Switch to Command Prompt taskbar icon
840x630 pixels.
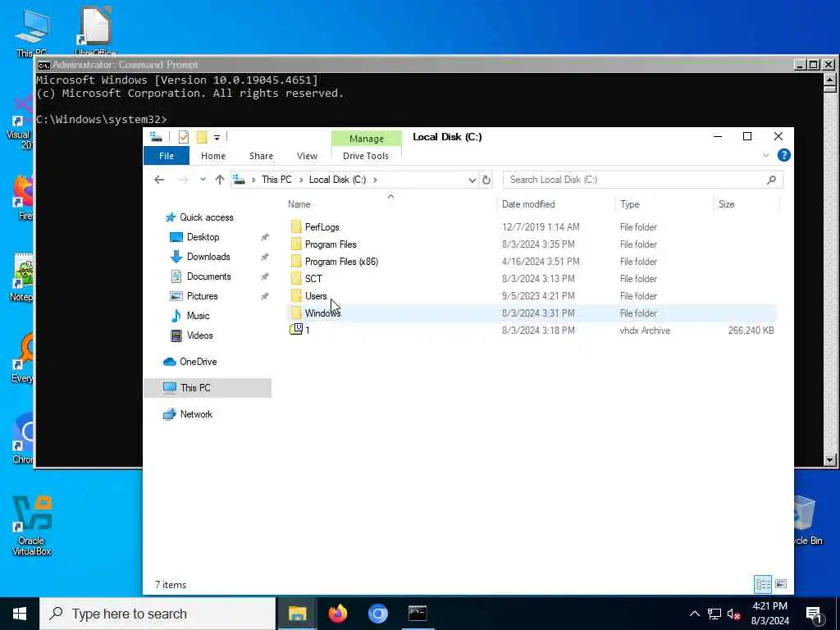[x=418, y=614]
